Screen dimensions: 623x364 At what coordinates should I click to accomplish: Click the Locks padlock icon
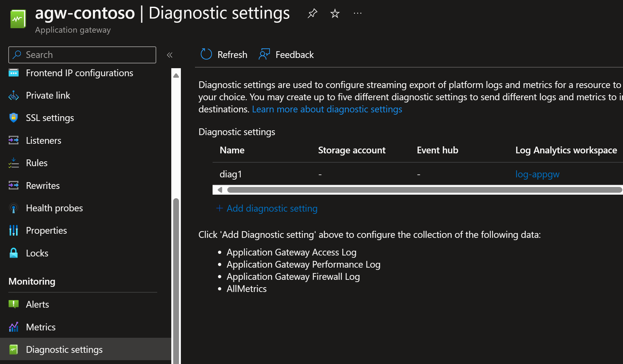pos(13,253)
